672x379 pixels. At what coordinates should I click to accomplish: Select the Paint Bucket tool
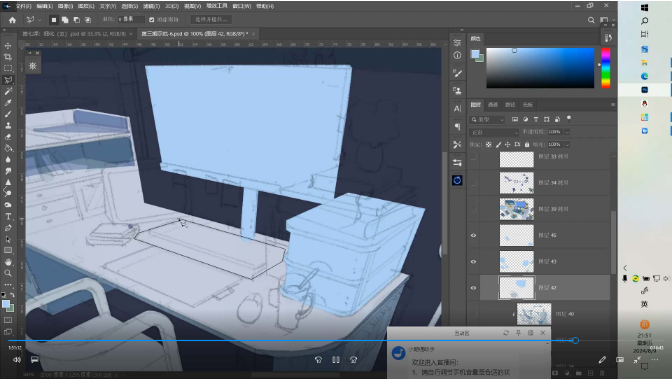[x=8, y=148]
